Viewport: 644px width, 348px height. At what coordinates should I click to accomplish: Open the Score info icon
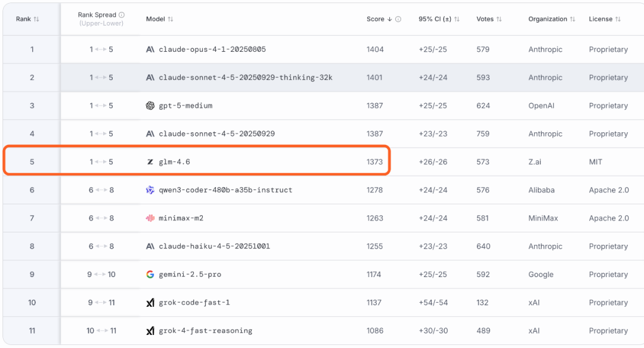tap(398, 19)
